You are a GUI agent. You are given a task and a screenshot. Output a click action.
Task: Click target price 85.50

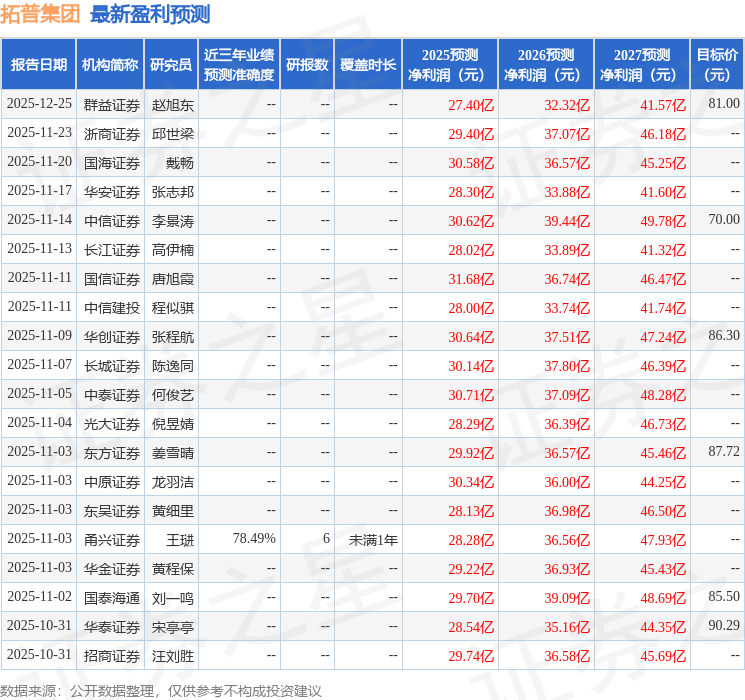[724, 596]
